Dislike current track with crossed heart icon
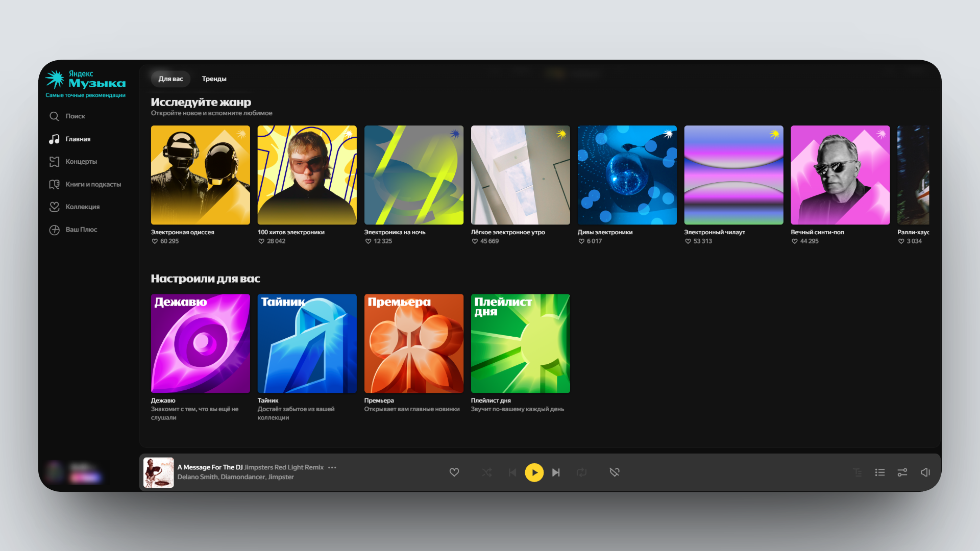The image size is (980, 551). click(615, 472)
